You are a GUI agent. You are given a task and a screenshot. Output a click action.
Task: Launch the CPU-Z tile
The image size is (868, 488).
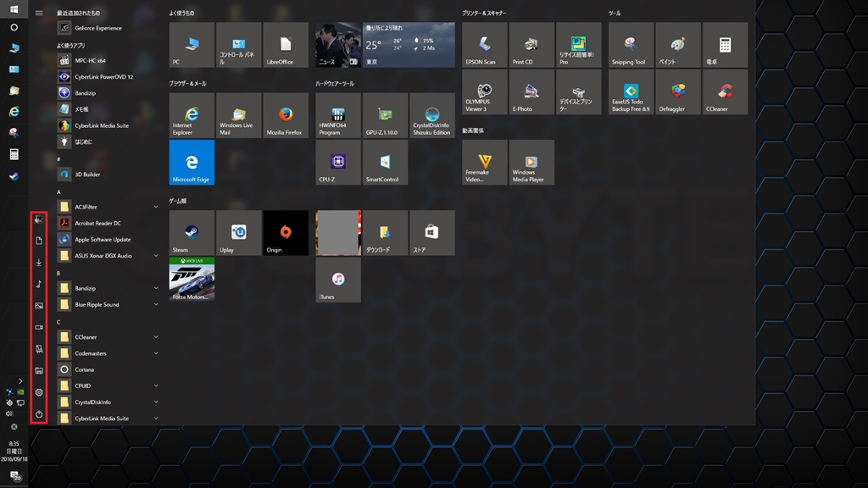click(x=338, y=162)
